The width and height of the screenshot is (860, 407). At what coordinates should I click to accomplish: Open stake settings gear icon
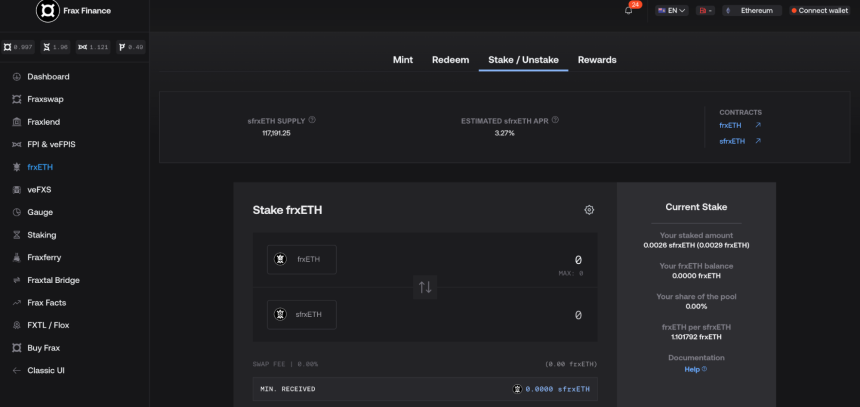[589, 210]
